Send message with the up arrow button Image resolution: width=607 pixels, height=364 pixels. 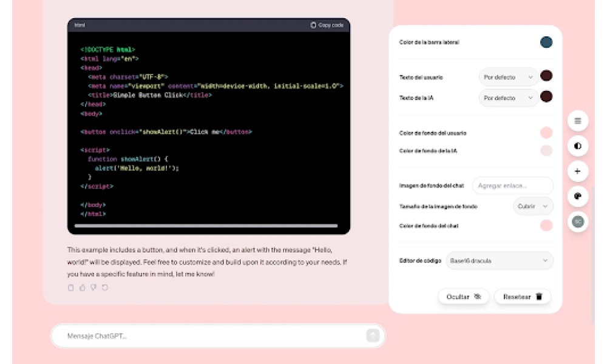pyautogui.click(x=373, y=335)
